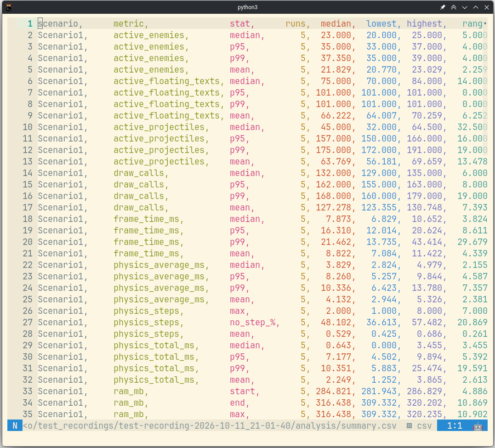The image size is (495, 448).
Task: Click the highest value 179.000
Action: click(424, 196)
